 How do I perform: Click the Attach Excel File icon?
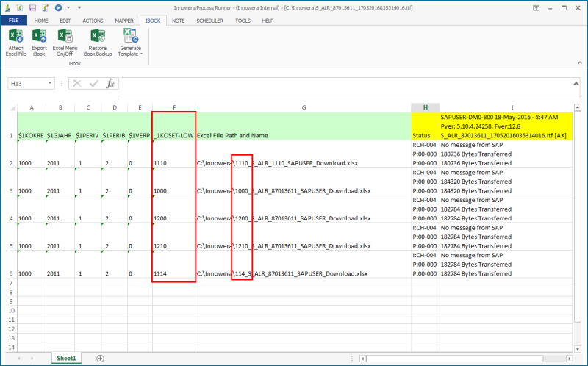pyautogui.click(x=15, y=42)
